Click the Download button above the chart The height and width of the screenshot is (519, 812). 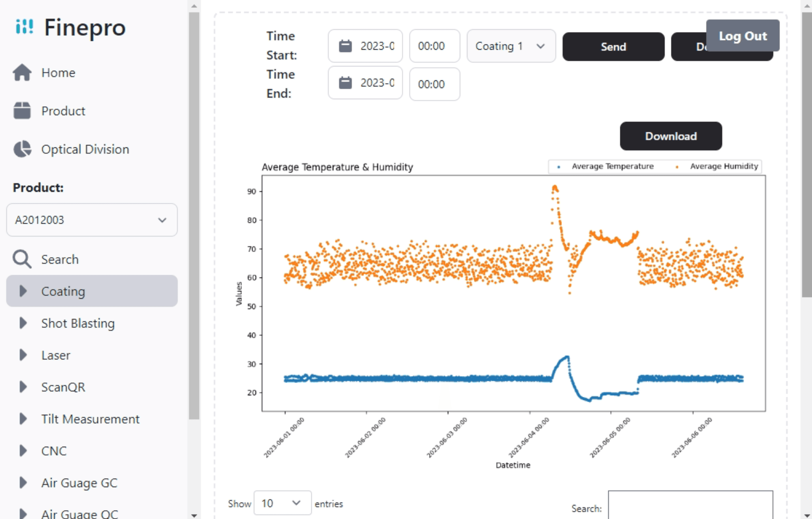(x=670, y=136)
